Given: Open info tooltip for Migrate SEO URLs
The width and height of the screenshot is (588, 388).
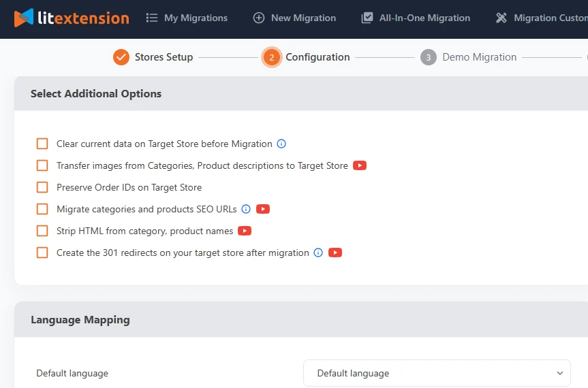Looking at the screenshot, I should point(246,209).
